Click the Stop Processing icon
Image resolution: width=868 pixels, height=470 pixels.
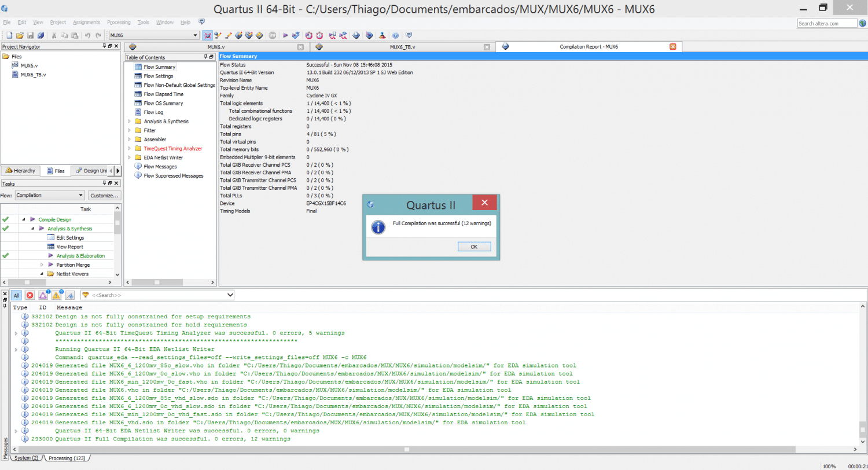[x=272, y=35]
